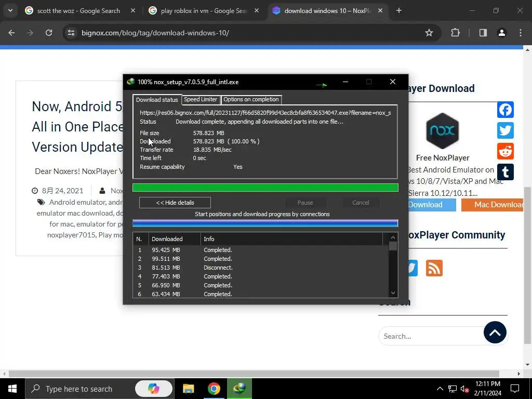Open Copilot icon in taskbar
The height and width of the screenshot is (399, 532).
click(x=153, y=389)
